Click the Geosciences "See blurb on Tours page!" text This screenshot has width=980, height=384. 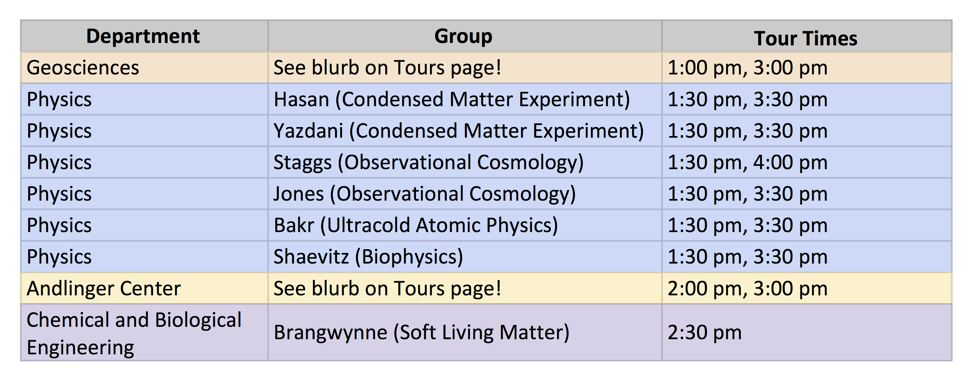(x=387, y=68)
